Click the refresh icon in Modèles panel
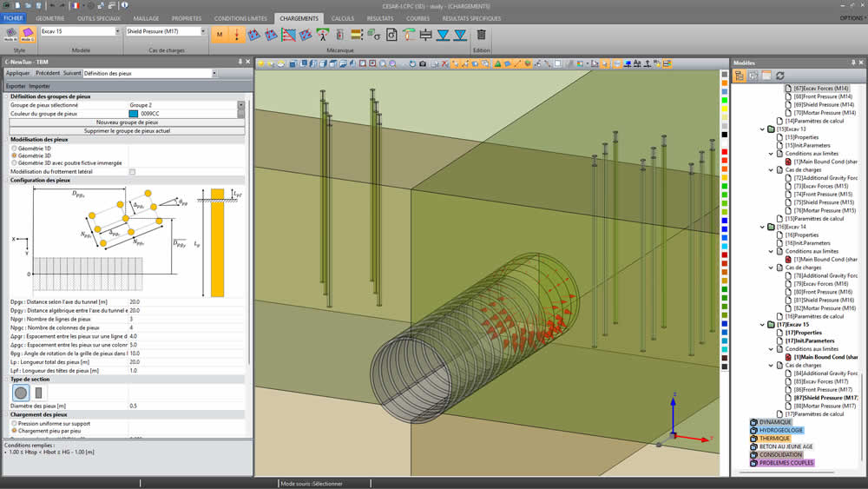This screenshot has height=489, width=868. 779,76
